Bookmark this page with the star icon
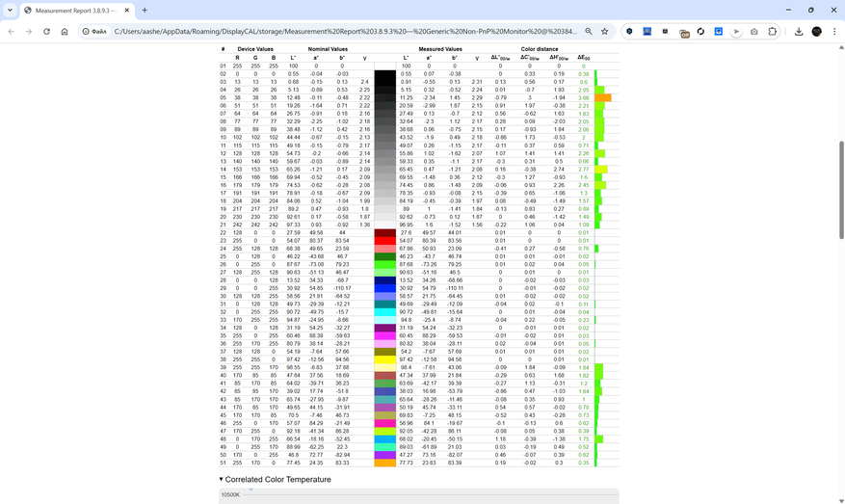 605,31
